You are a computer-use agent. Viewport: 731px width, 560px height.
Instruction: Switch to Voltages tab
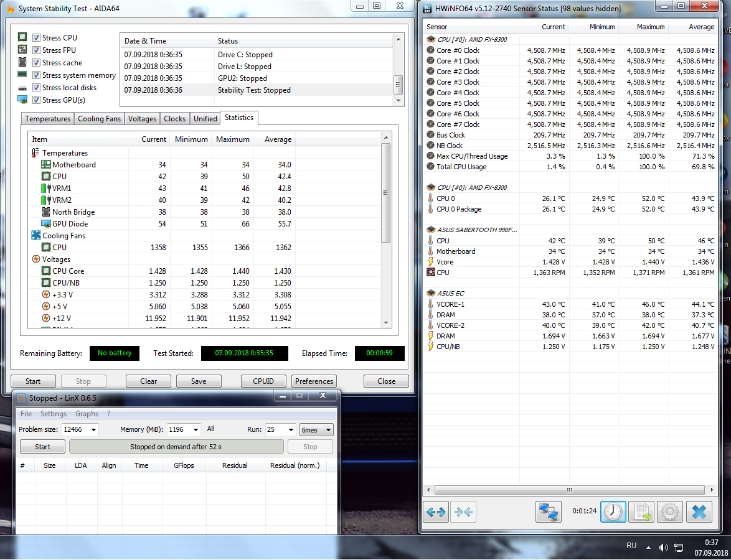pos(142,119)
